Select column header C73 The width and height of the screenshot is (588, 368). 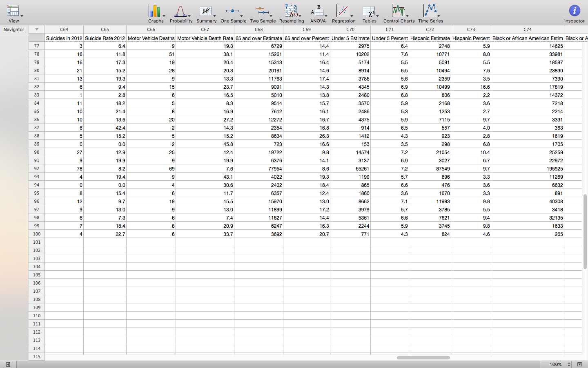tap(471, 29)
